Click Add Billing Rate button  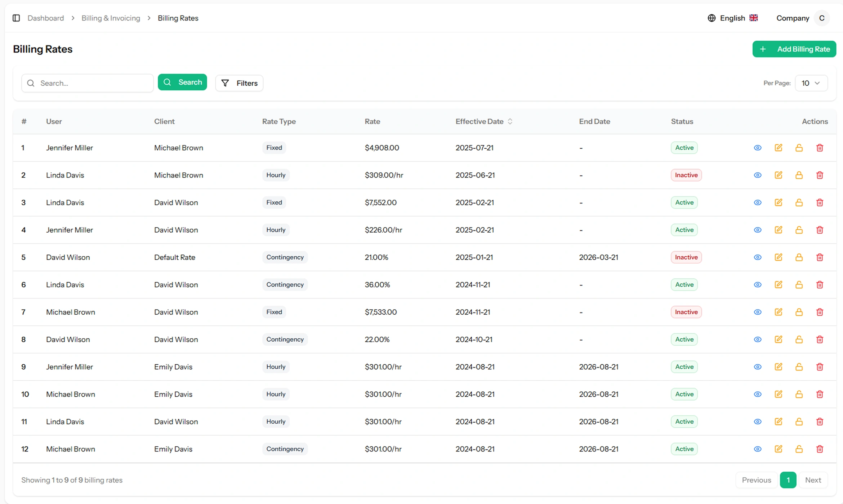coord(794,49)
